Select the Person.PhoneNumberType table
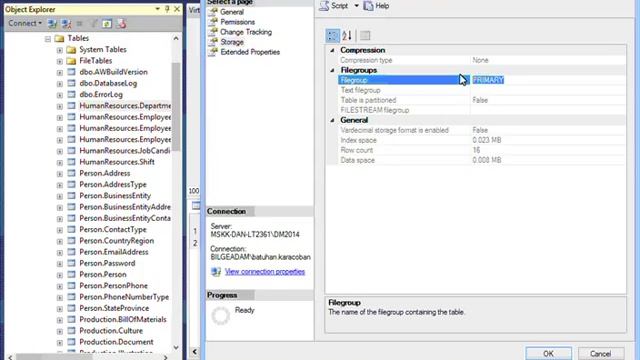The width and height of the screenshot is (640, 360). point(124,297)
